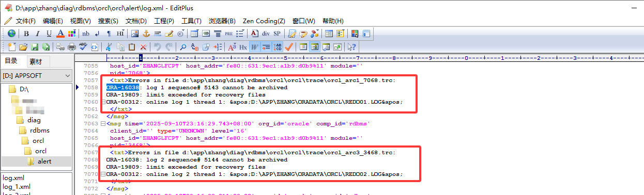Click the SP span tag button

[x=277, y=34]
